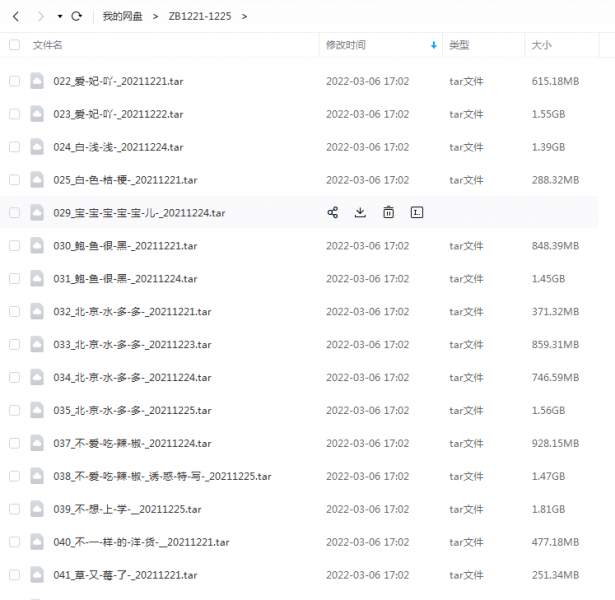Open file 041_草-又-莓-了-_20211221.tar
The height and width of the screenshot is (600, 615).
click(125, 575)
